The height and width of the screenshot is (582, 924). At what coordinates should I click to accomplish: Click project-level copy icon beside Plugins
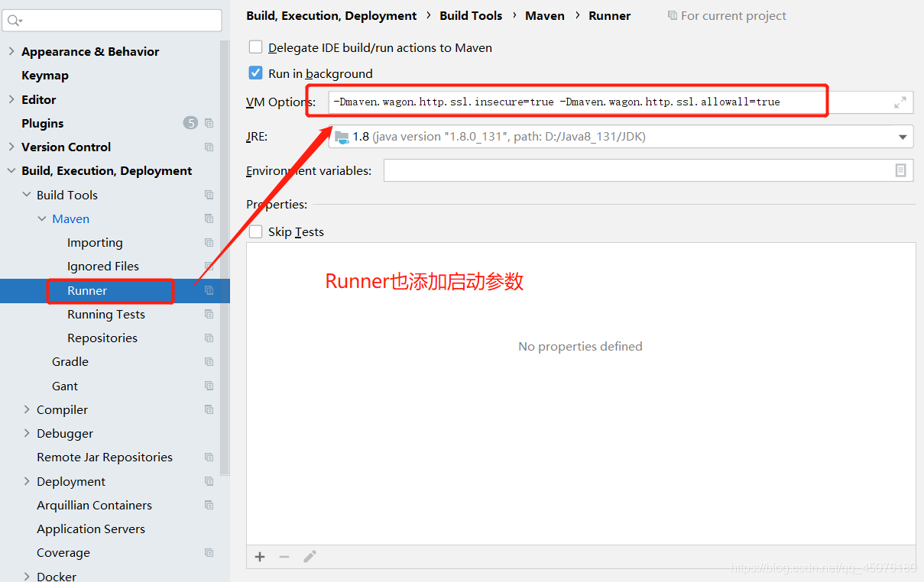[x=209, y=123]
